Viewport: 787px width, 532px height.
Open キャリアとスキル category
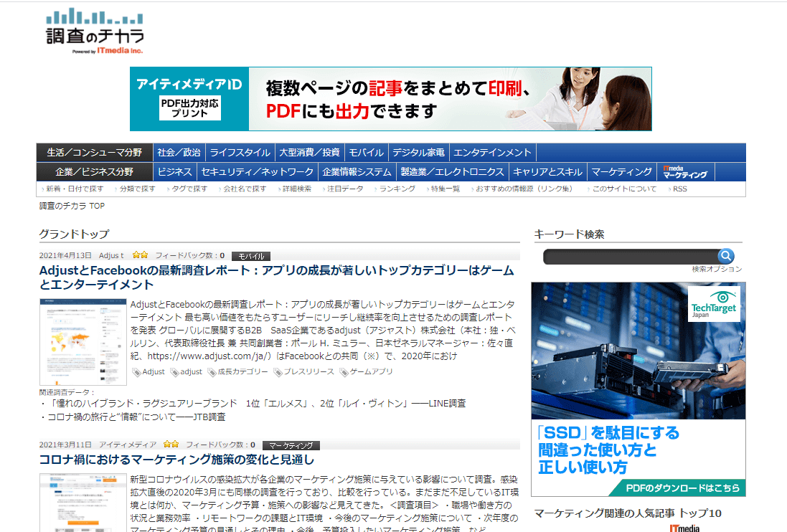pyautogui.click(x=547, y=172)
